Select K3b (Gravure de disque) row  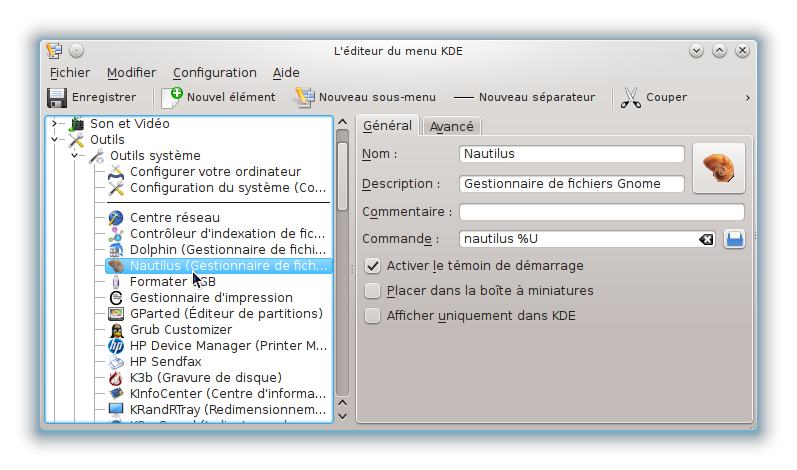[x=219, y=378]
